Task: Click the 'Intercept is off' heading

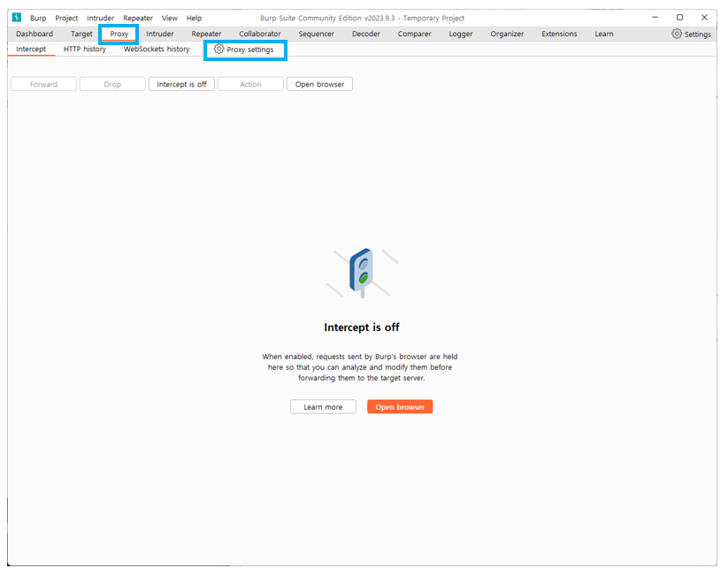Action: click(x=362, y=327)
